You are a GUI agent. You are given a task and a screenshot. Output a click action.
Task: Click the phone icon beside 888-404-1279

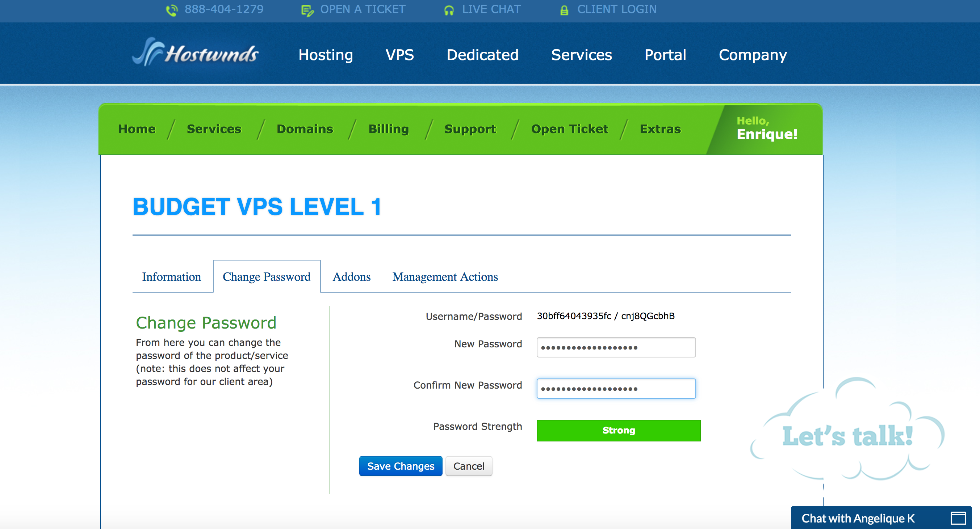(172, 10)
